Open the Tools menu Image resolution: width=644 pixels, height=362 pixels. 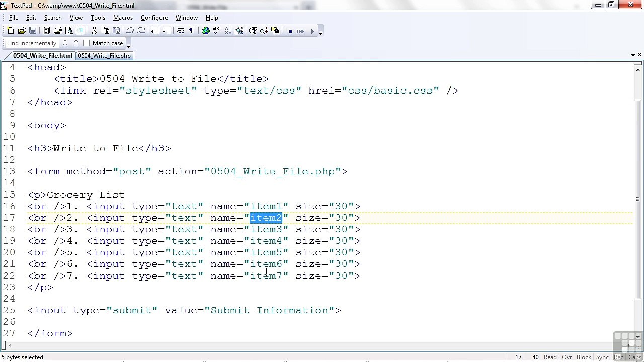[98, 18]
